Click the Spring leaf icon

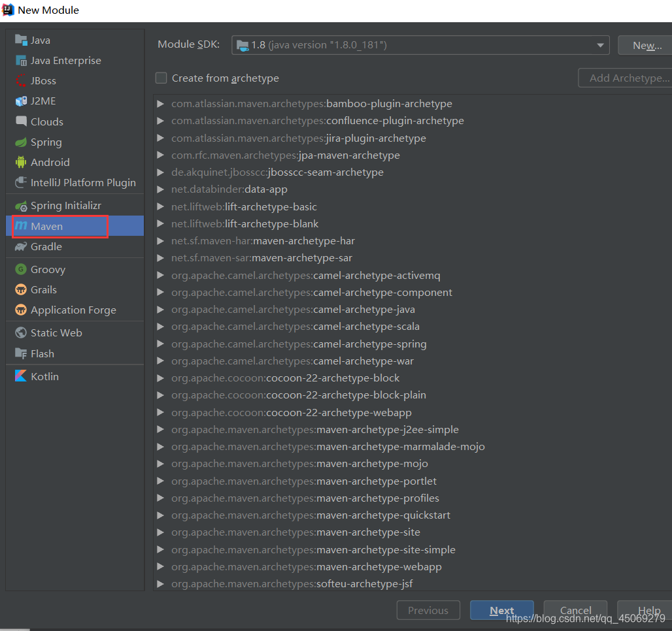(x=21, y=142)
